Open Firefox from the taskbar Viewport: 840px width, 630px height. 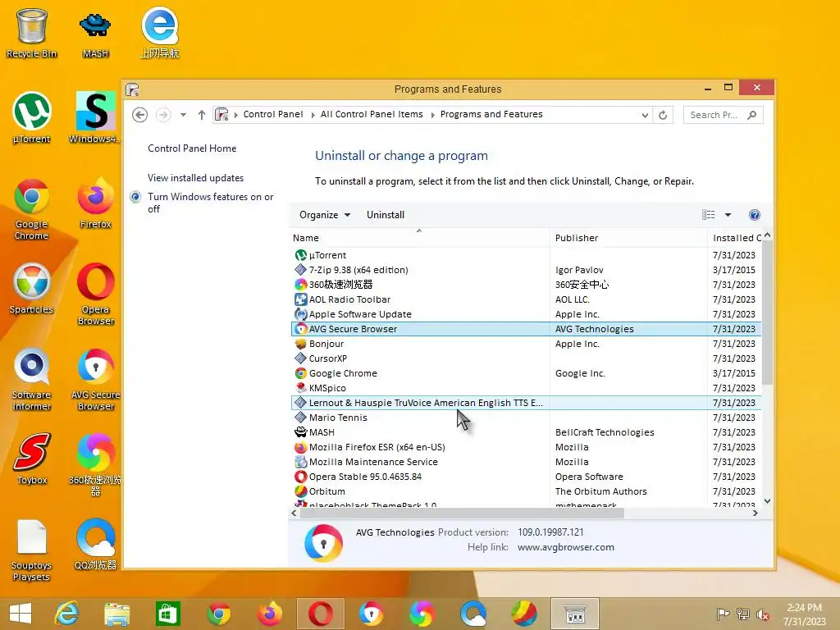(x=269, y=614)
